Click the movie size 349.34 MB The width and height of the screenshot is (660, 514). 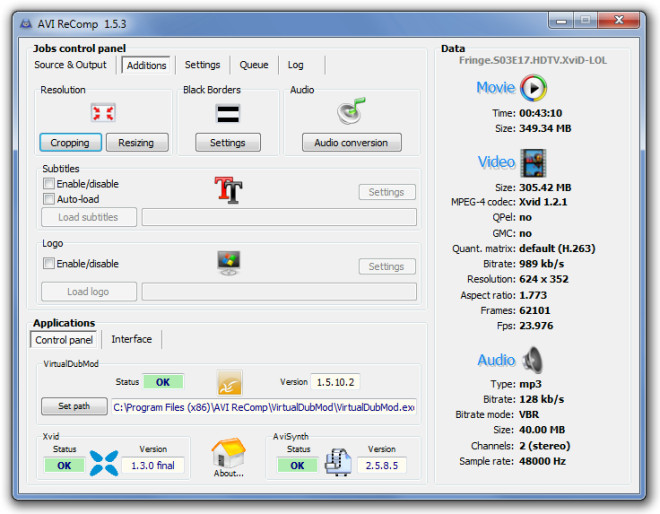545,128
